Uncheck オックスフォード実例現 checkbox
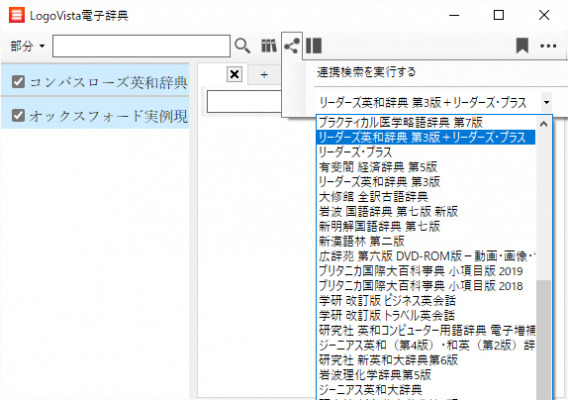Image resolution: width=568 pixels, height=400 pixels. click(18, 116)
